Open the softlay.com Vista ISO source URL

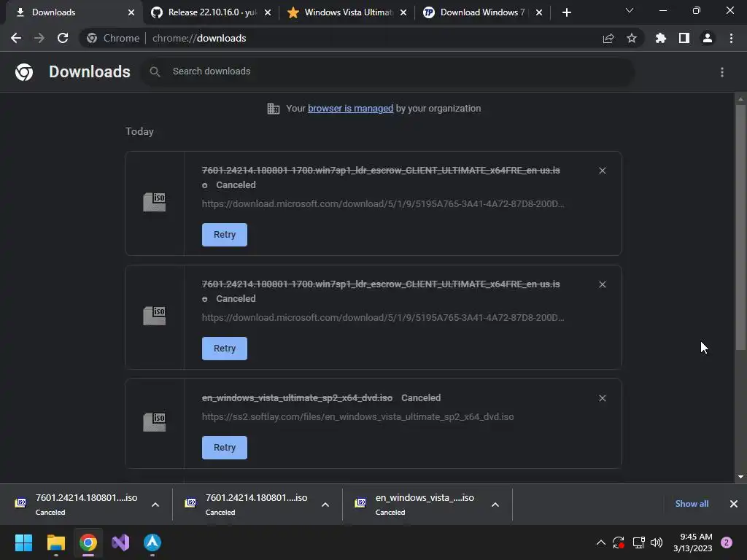(x=357, y=416)
